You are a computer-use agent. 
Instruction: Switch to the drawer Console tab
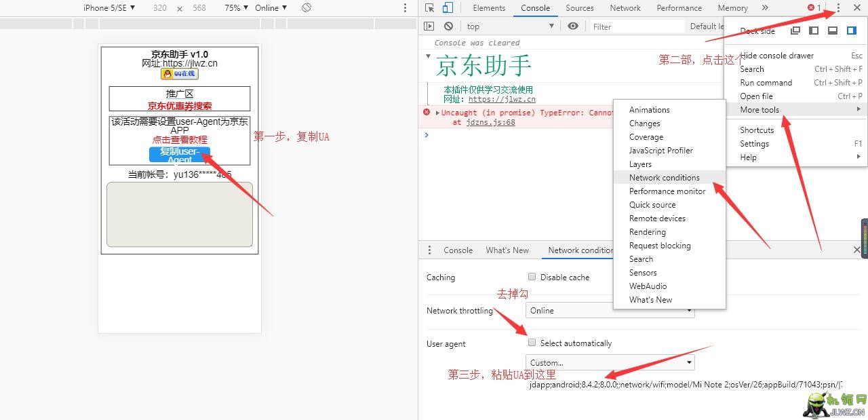tap(458, 250)
